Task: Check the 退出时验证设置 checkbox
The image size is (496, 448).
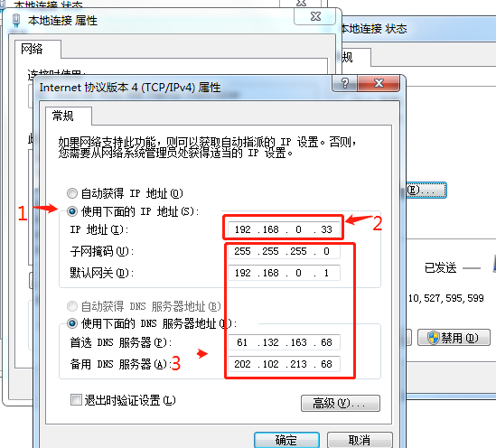Action: (x=76, y=399)
